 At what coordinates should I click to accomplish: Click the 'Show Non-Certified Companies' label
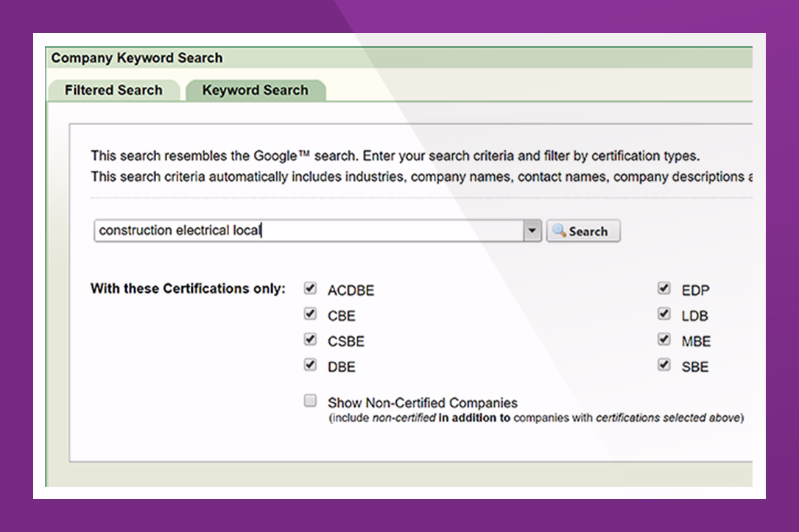[423, 402]
